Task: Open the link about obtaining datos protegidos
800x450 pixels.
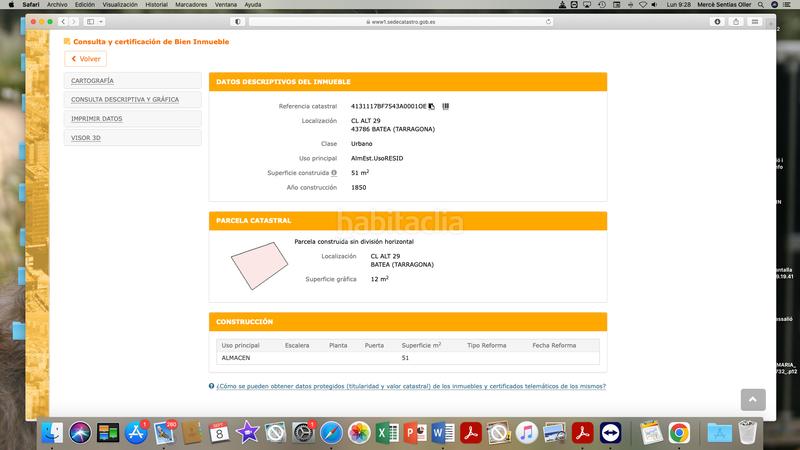Action: tap(410, 386)
